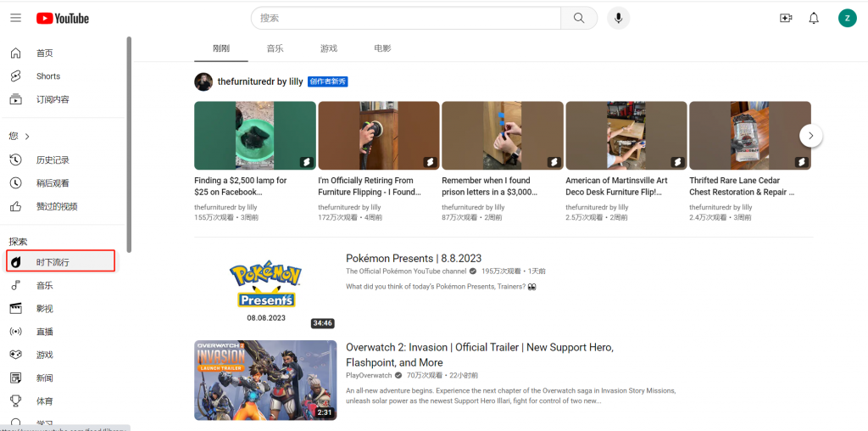Open Pokémon Presents video thumbnail
This screenshot has width=868, height=431.
(265, 289)
